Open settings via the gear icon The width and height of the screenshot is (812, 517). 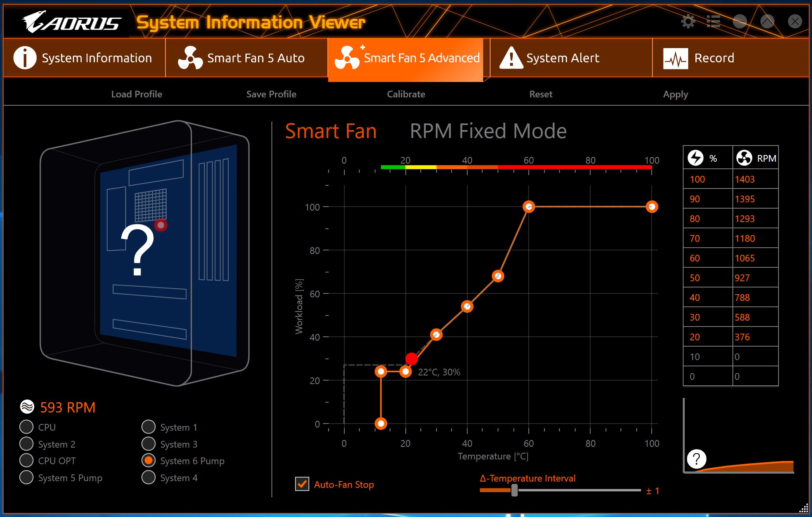688,21
